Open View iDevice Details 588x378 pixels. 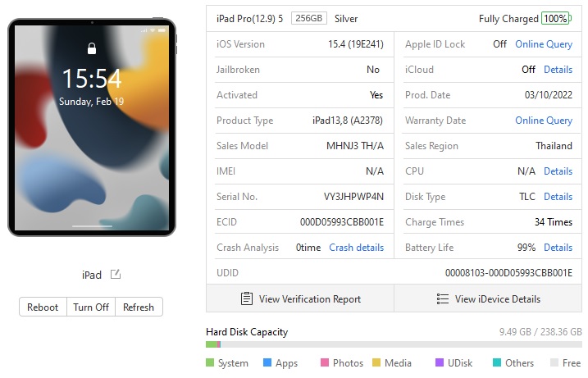pyautogui.click(x=488, y=298)
